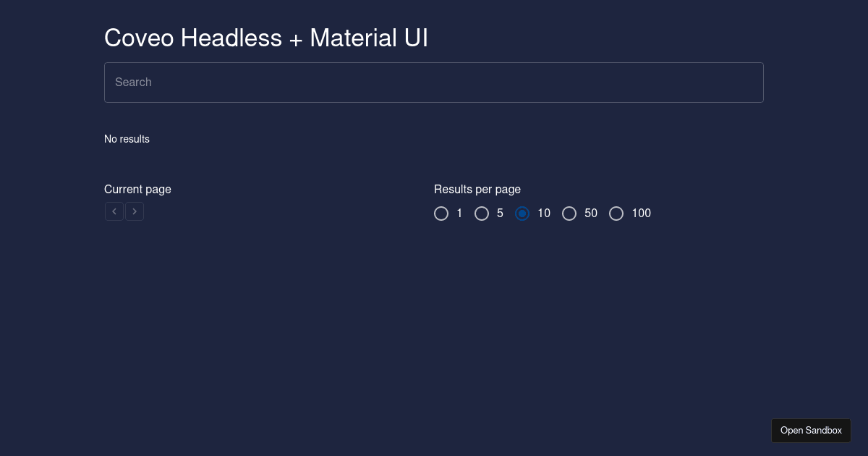This screenshot has height=456, width=868.
Task: Select the '5' results per page radio button
Action: [482, 214]
